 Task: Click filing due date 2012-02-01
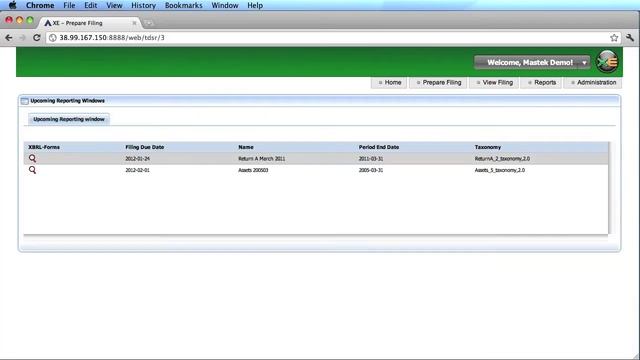pos(138,170)
